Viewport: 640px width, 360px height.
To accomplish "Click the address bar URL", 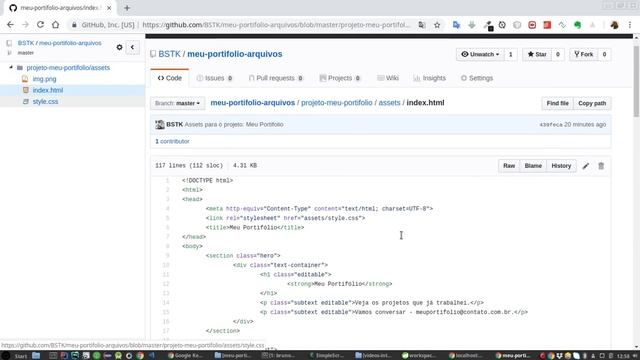I will pos(276,25).
